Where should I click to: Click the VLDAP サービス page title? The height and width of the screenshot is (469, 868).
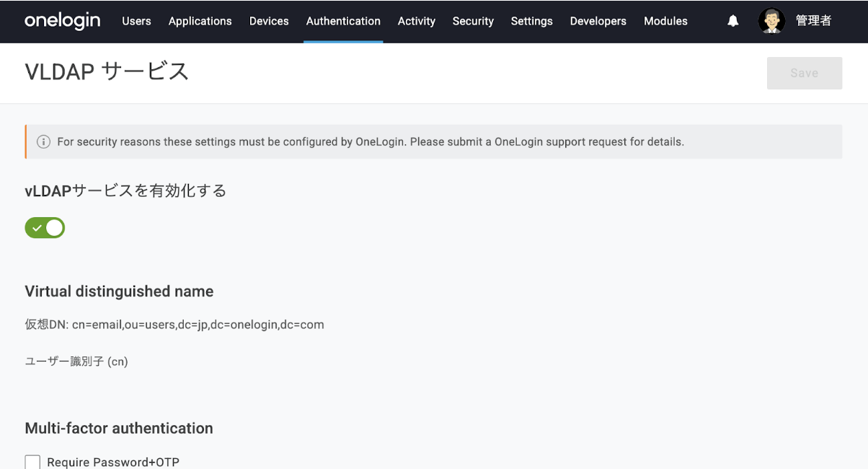pyautogui.click(x=107, y=72)
